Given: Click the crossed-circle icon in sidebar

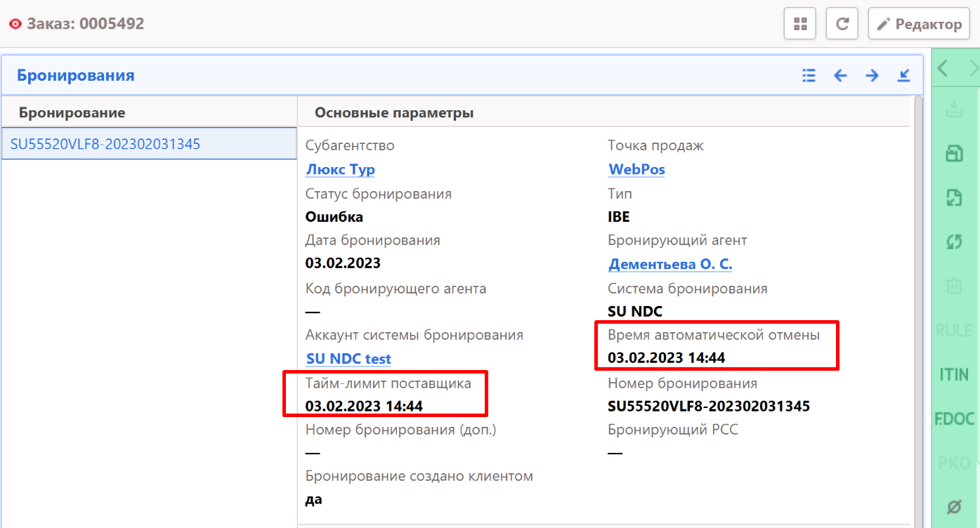Looking at the screenshot, I should point(954,506).
